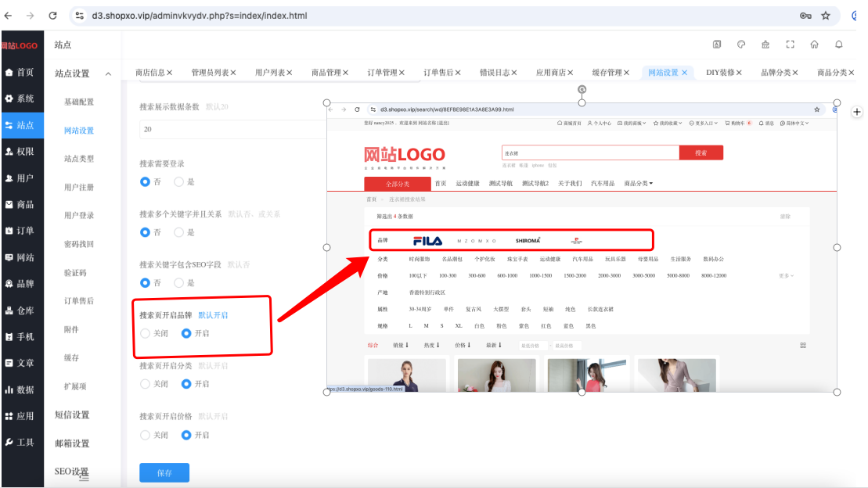
Task: Select 是 for 搜索关键字包含SEO字段
Action: point(178,283)
